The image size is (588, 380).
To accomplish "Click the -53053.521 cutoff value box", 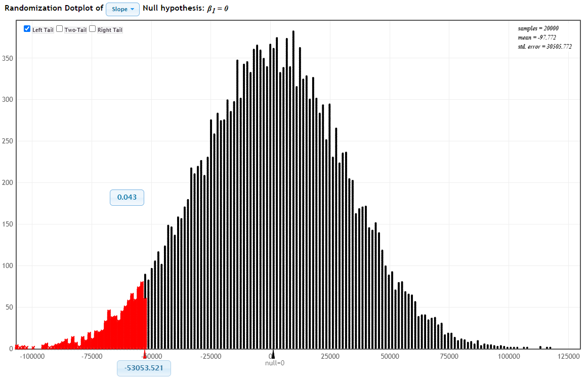I will click(144, 368).
